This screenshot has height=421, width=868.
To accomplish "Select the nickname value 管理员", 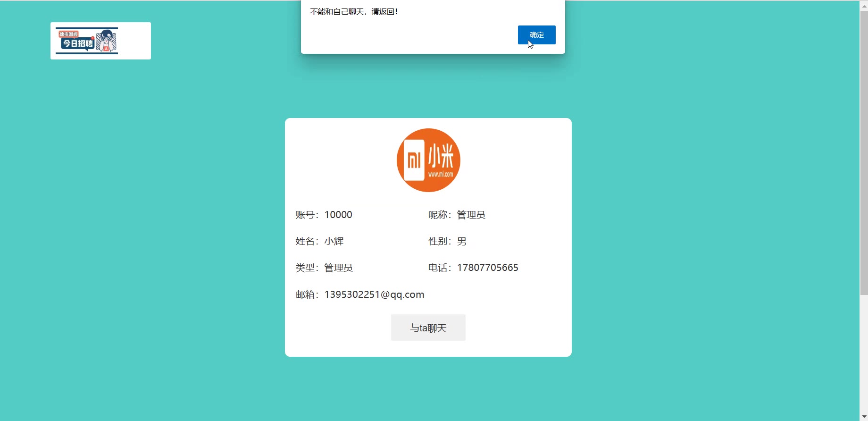I will point(471,215).
